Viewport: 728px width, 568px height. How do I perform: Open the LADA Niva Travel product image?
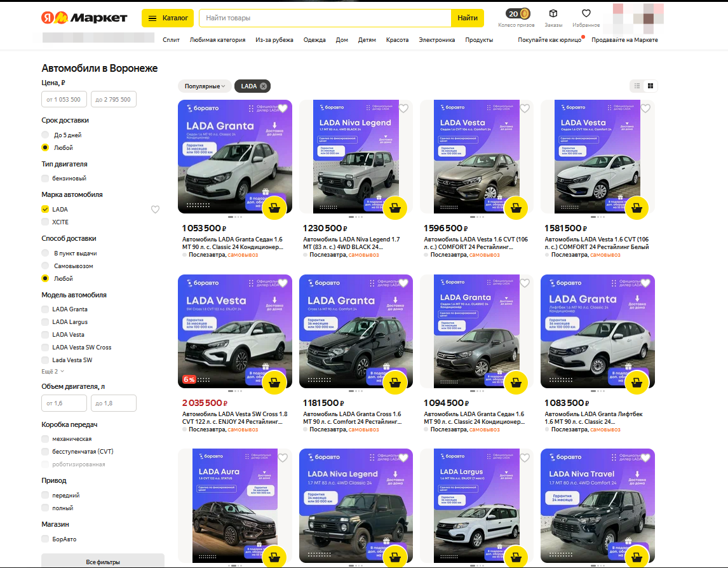598,506
